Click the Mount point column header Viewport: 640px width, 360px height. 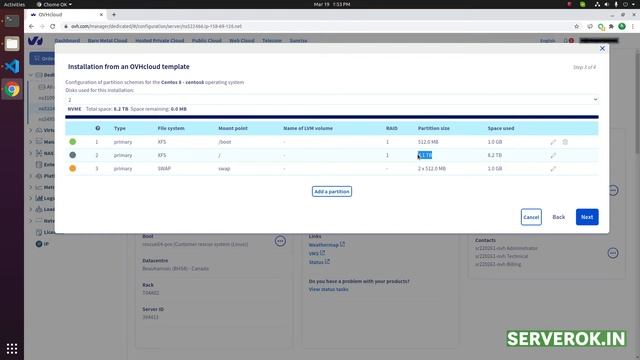click(233, 128)
